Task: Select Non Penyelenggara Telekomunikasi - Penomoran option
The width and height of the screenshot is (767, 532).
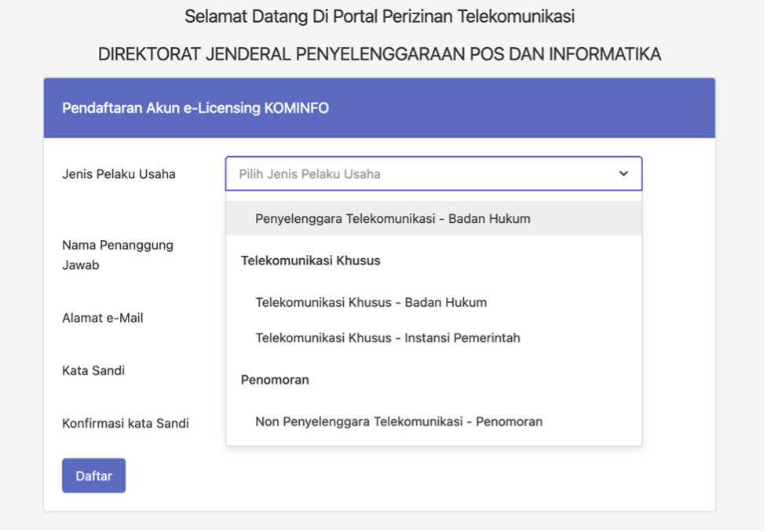Action: pyautogui.click(x=433, y=421)
